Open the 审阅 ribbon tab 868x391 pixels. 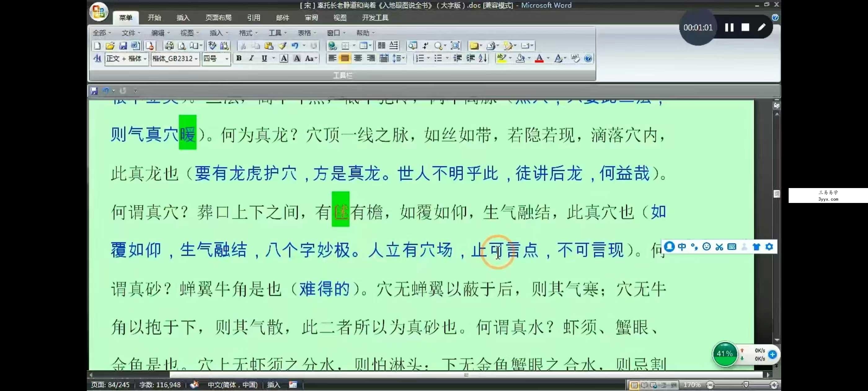coord(311,18)
